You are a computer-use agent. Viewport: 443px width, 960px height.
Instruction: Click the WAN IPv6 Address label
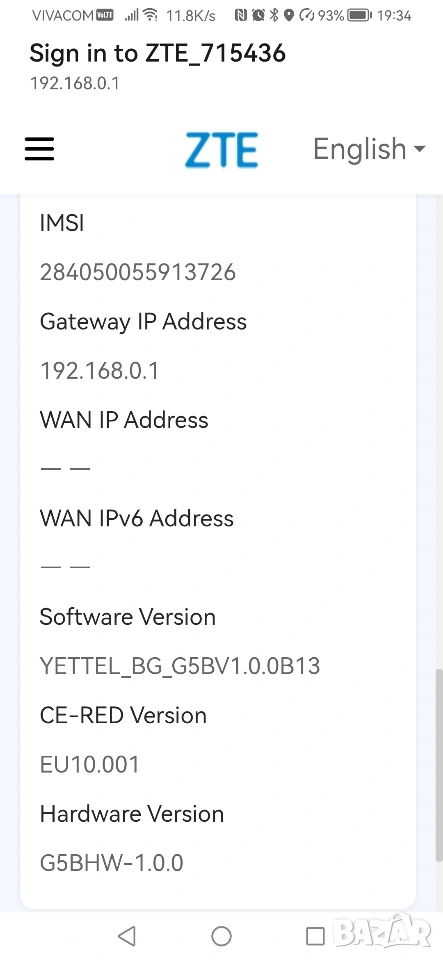point(136,519)
